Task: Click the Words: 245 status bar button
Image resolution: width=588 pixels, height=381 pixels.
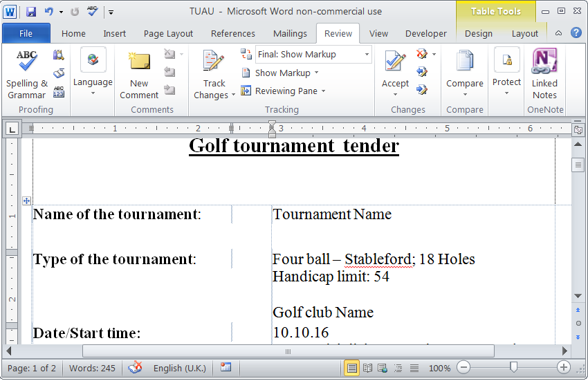Action: (x=92, y=369)
